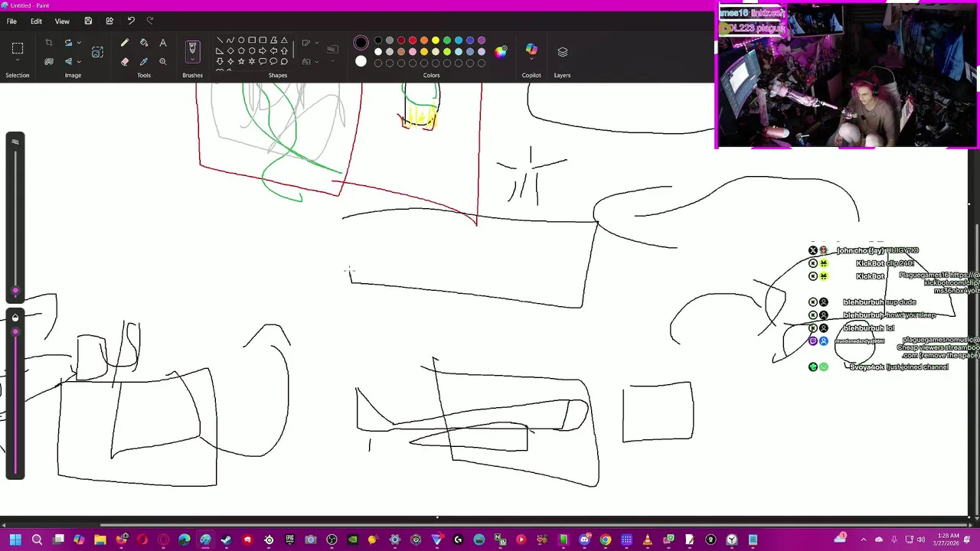Choose the Right arrow shape
Viewport: 980px width, 551px height.
(263, 51)
